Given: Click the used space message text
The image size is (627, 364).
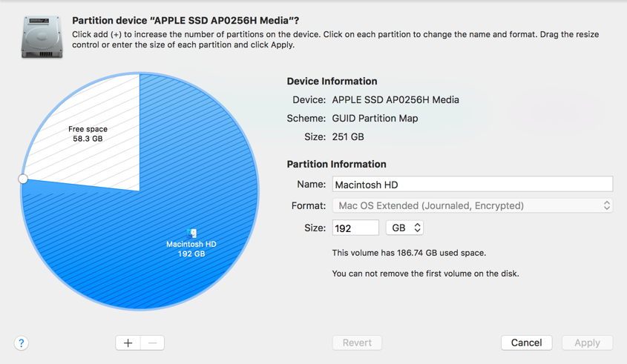Looking at the screenshot, I should (x=409, y=253).
